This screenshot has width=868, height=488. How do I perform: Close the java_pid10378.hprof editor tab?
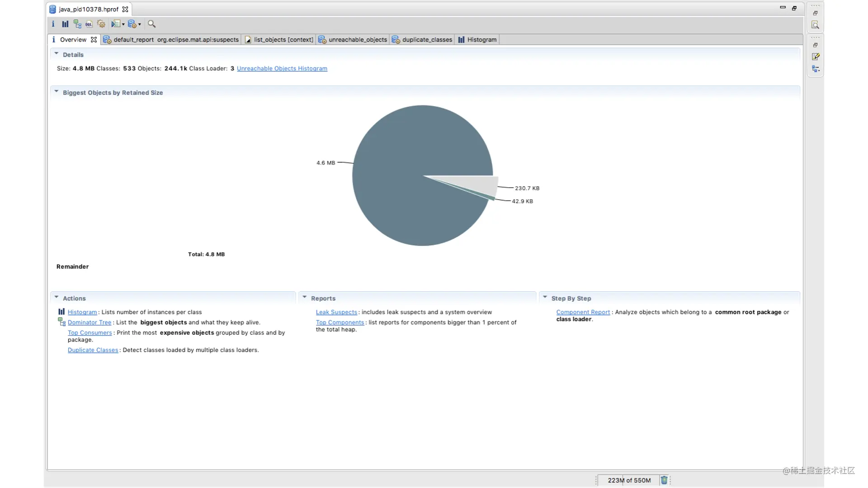tap(125, 9)
